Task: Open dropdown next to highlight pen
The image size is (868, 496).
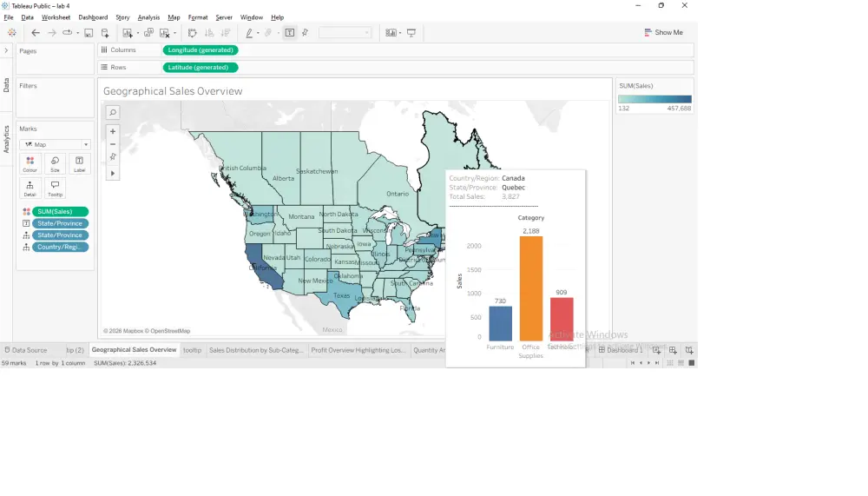Action: coord(258,33)
